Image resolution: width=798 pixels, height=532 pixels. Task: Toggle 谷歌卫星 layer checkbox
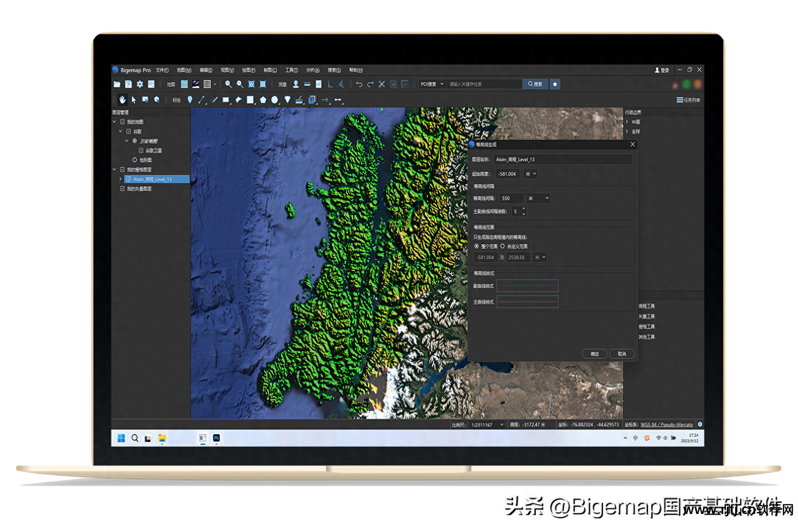pos(141,151)
